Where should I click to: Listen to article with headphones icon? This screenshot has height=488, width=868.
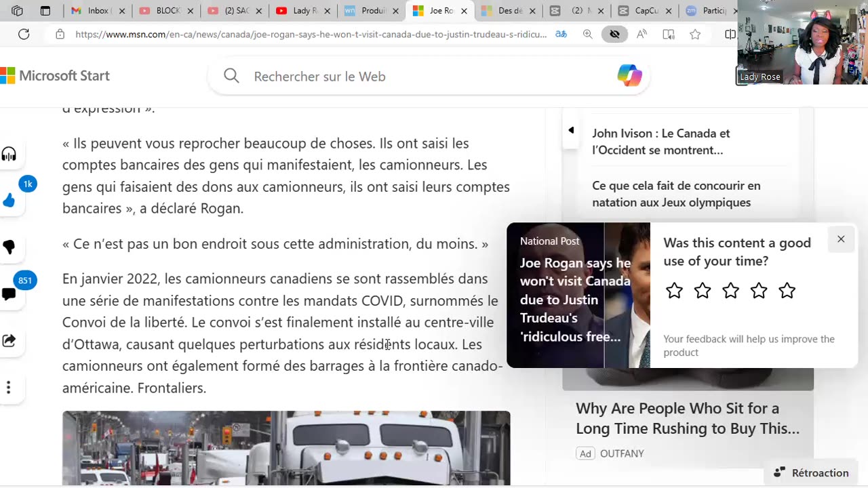(9, 155)
